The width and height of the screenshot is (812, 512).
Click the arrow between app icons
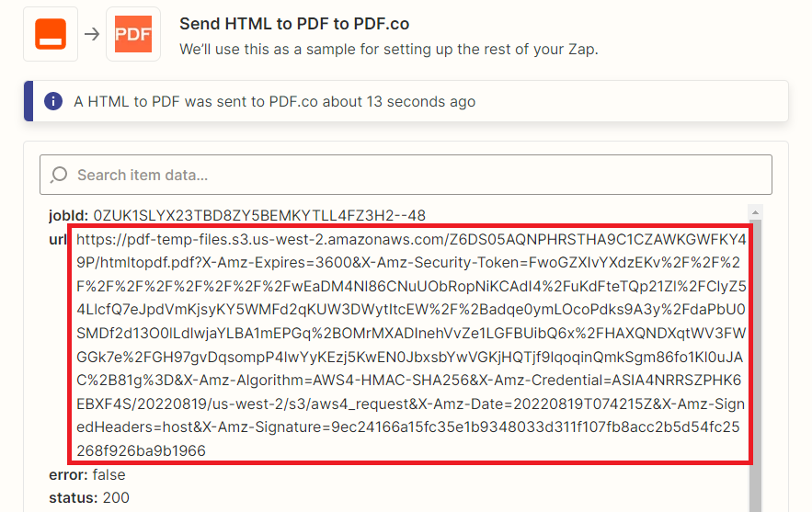click(x=92, y=34)
